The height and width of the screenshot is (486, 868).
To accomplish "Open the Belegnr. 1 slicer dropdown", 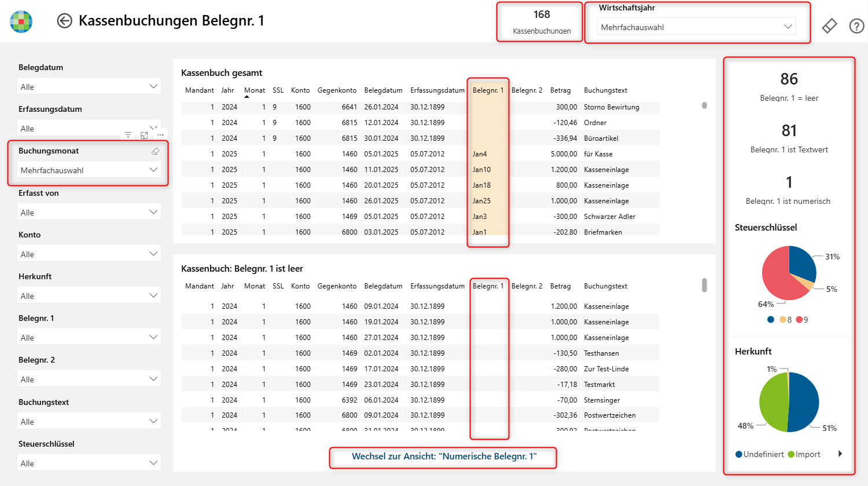I will (89, 337).
